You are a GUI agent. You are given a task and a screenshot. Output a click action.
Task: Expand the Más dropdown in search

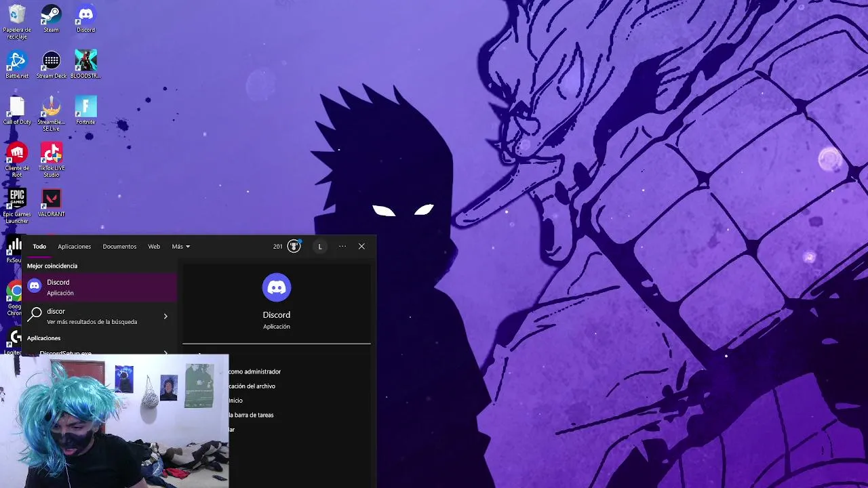point(180,247)
